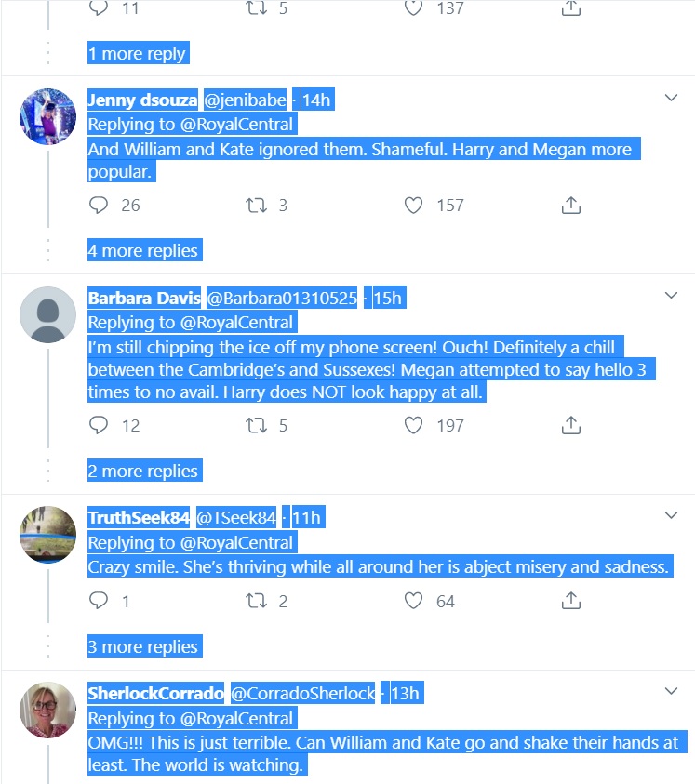Like Jenny dsouza's tweet
Image resolution: width=695 pixels, height=784 pixels.
point(414,205)
